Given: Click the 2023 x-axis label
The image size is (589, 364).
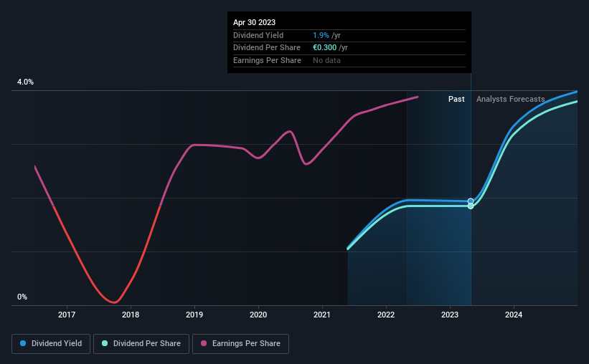Looking at the screenshot, I should pyautogui.click(x=450, y=315).
